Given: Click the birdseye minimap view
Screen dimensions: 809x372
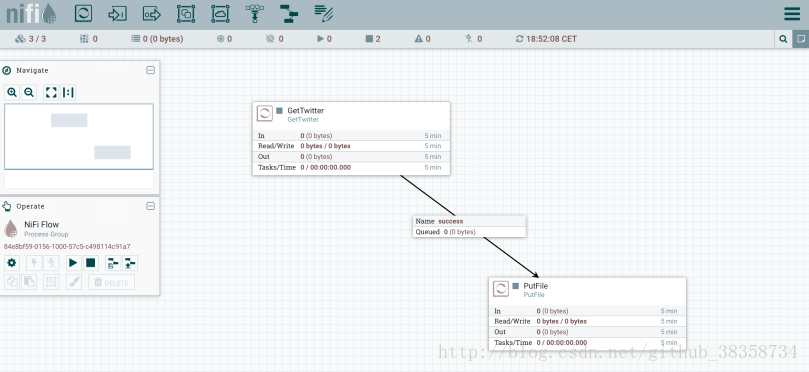Looking at the screenshot, I should [79, 137].
